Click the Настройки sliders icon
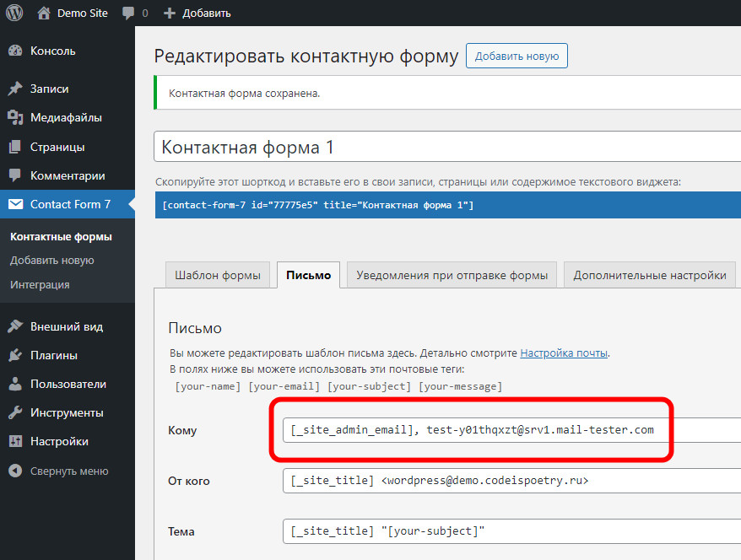Image resolution: width=741 pixels, height=560 pixels. coord(15,441)
